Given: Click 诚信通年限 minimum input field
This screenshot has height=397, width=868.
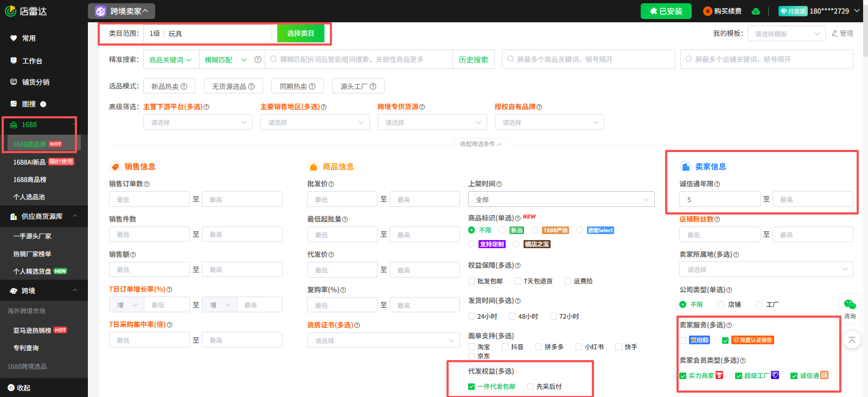Looking at the screenshot, I should click(719, 199).
